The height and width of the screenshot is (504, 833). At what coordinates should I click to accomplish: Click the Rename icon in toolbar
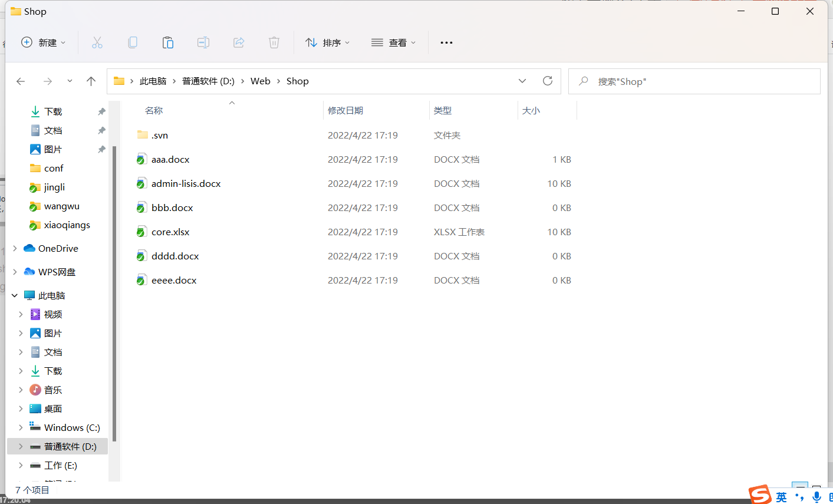click(203, 42)
